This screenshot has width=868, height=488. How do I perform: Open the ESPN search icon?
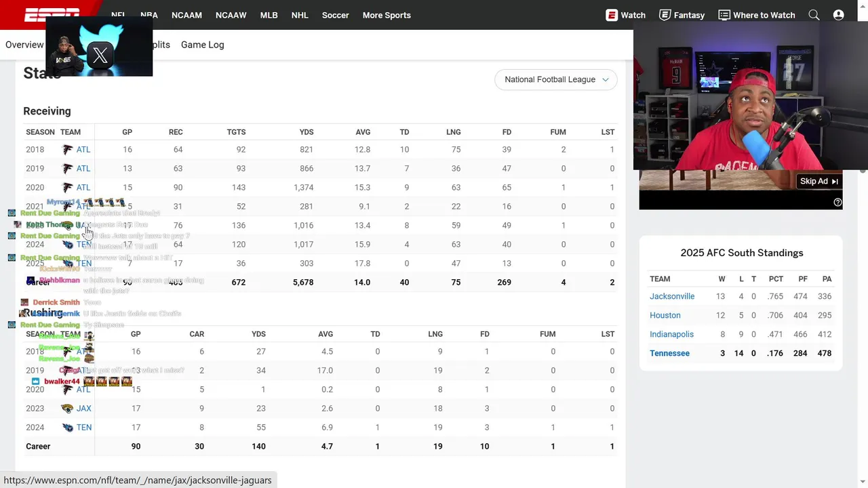coord(814,15)
